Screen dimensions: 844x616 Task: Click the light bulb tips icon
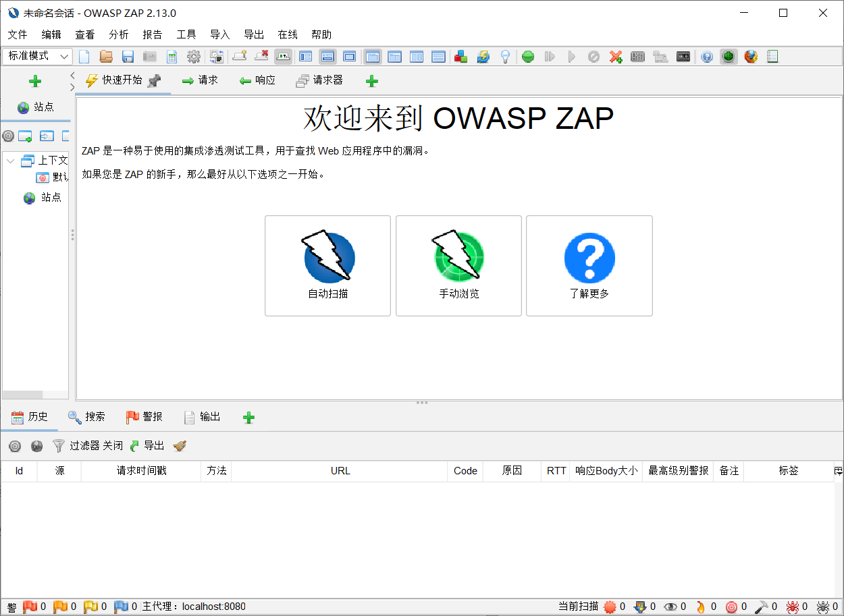504,57
